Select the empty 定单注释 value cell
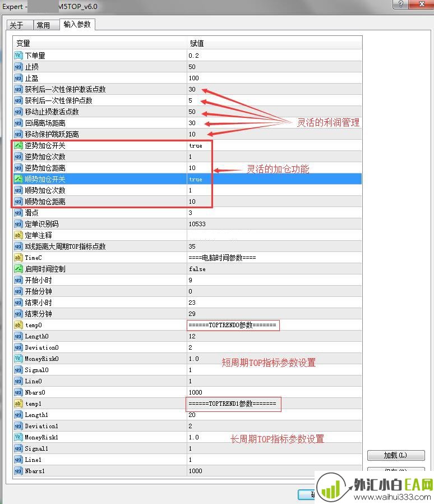This screenshot has width=434, height=504. [274, 235]
